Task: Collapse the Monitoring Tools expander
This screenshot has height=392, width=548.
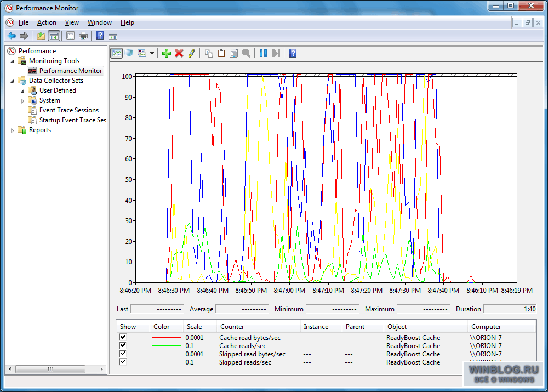Action: [13, 61]
